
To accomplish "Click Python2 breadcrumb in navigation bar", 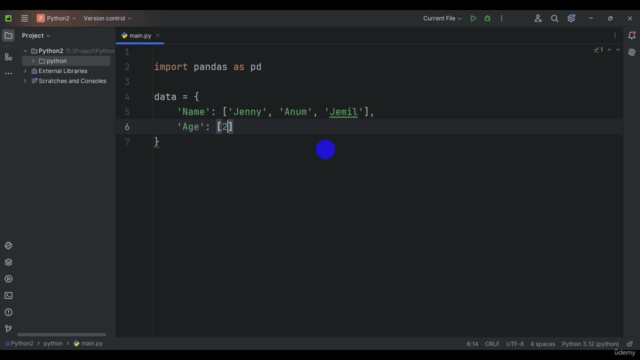I will pyautogui.click(x=19, y=344).
